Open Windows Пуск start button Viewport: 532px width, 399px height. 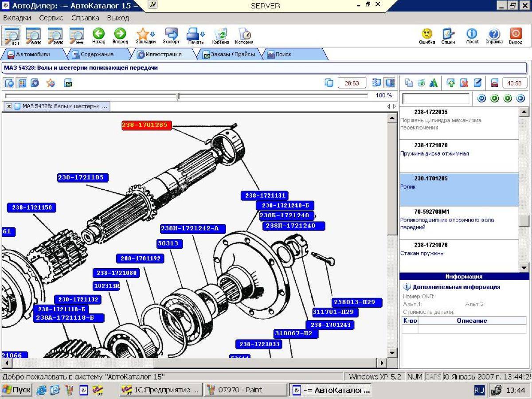pyautogui.click(x=17, y=390)
